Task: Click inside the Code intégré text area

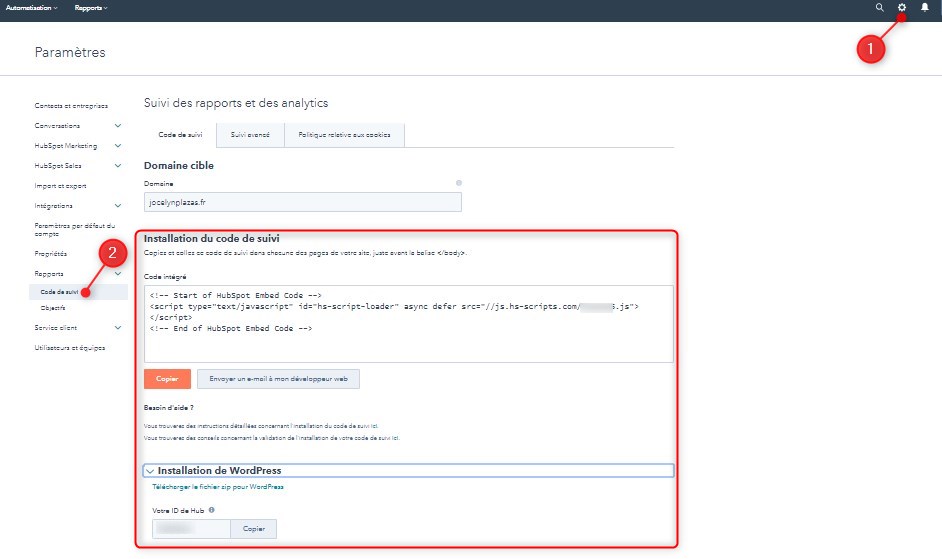Action: point(409,324)
